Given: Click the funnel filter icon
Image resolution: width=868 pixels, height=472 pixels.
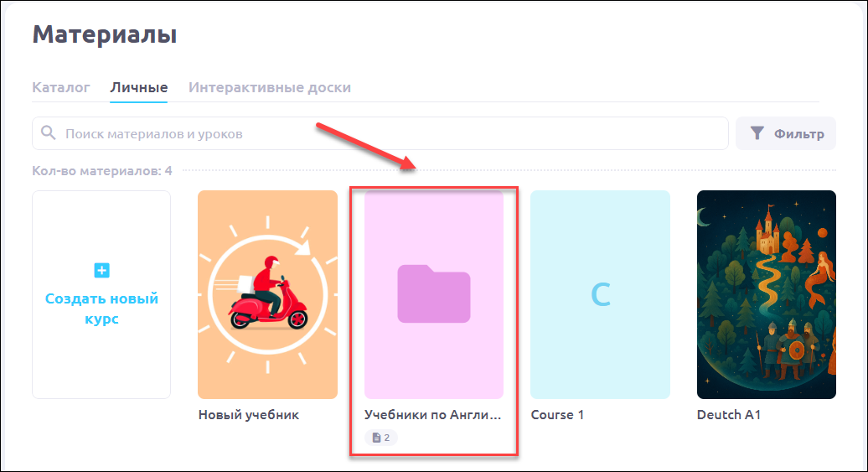Looking at the screenshot, I should 757,133.
